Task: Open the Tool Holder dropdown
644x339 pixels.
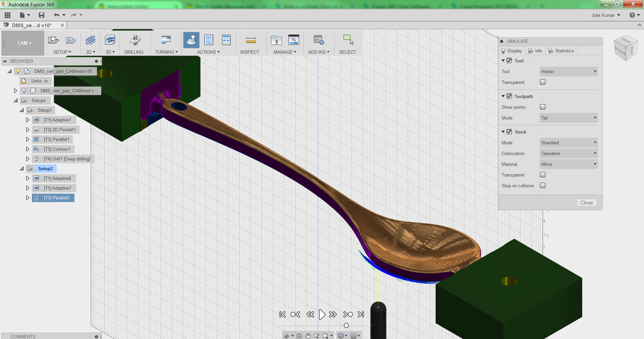Action: (x=569, y=71)
